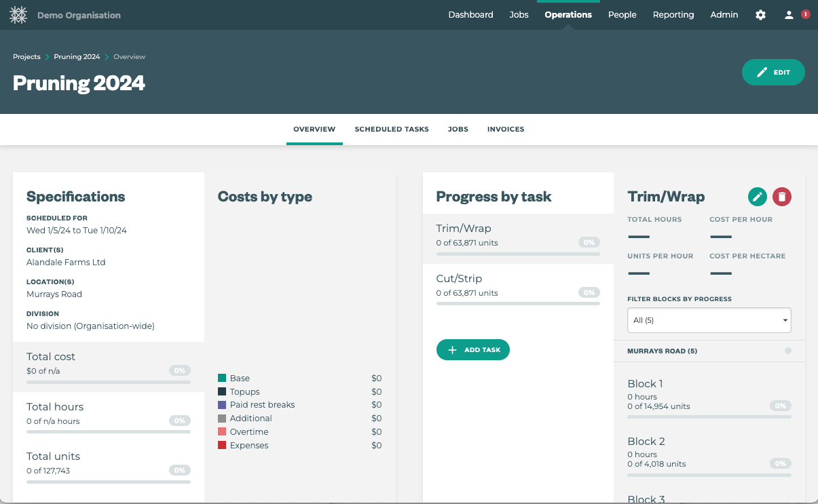
Task: Switch to the Invoices tab
Action: 505,129
